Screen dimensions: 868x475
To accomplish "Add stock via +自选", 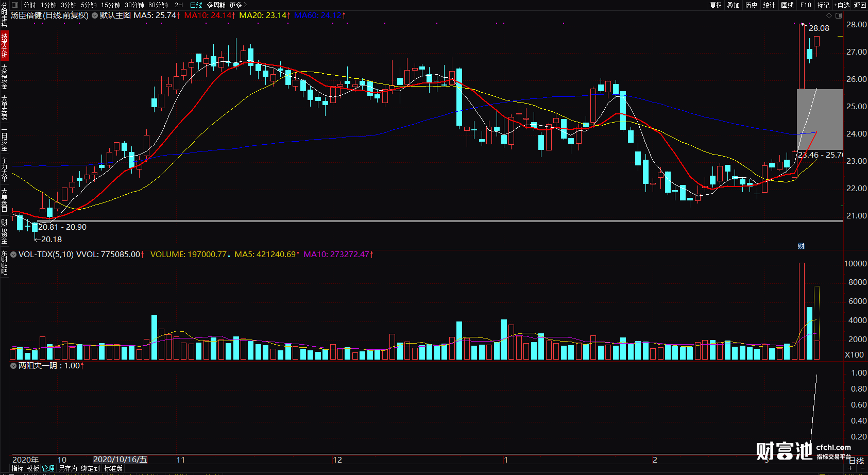I will pyautogui.click(x=842, y=5).
